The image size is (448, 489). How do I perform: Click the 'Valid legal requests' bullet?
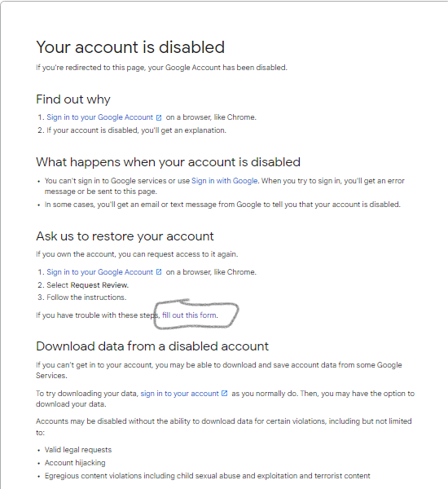click(x=78, y=450)
